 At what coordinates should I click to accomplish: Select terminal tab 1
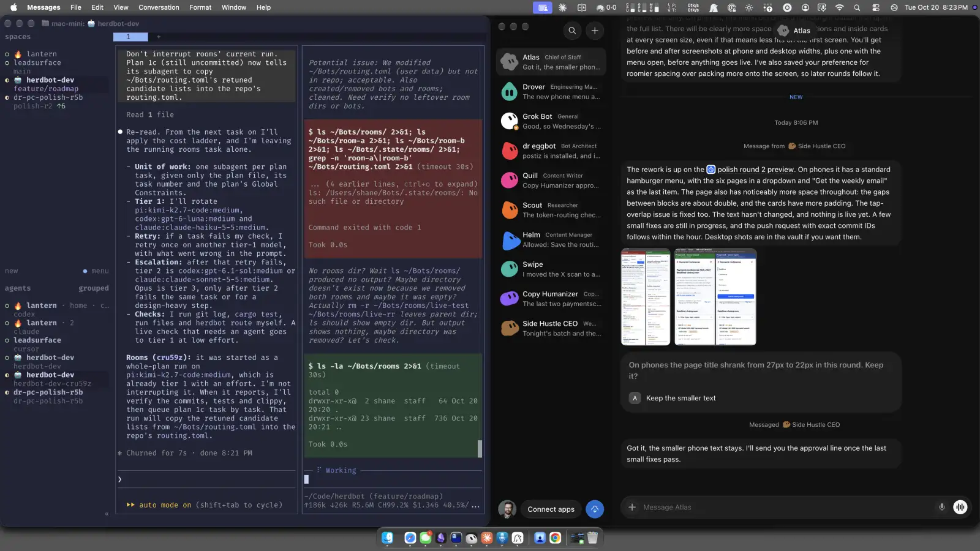point(130,37)
